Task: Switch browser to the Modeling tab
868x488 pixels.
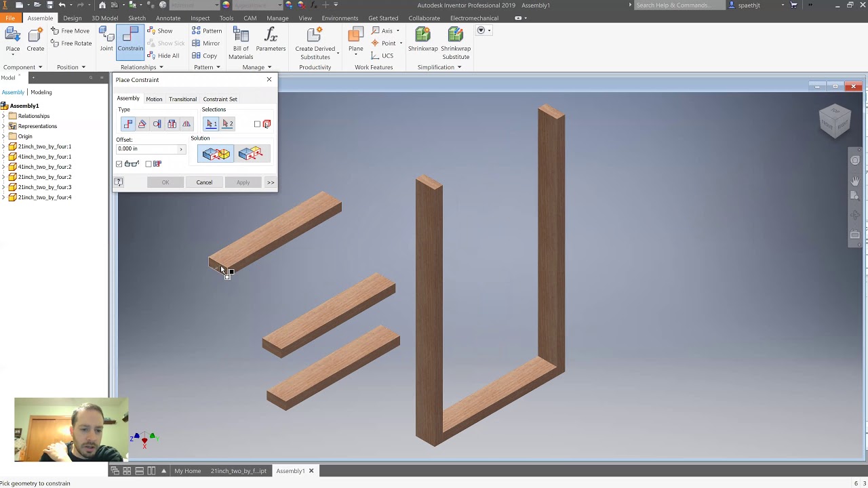Action: click(x=41, y=92)
